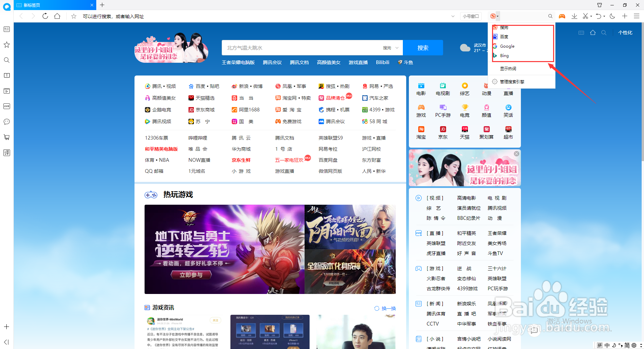Click 换一换 to refresh game news
This screenshot has width=644, height=349.
385,308
